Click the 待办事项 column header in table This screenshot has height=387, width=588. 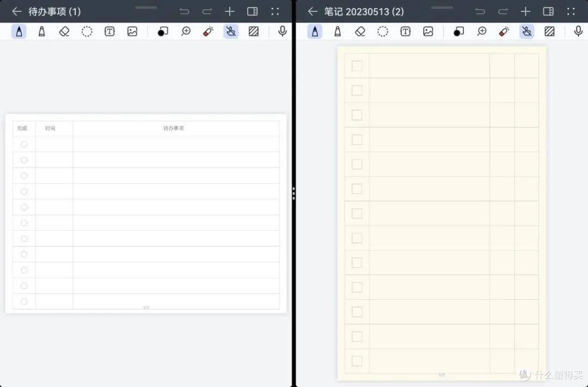coord(174,129)
